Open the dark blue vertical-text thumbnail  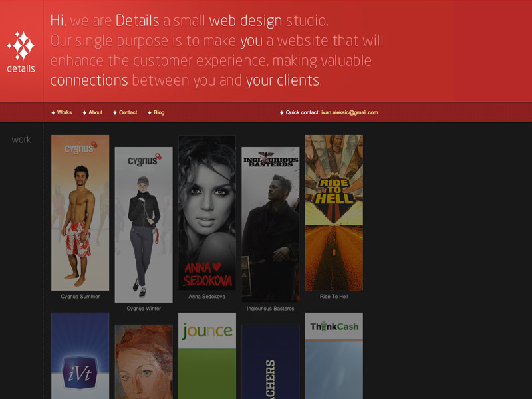coord(271,362)
